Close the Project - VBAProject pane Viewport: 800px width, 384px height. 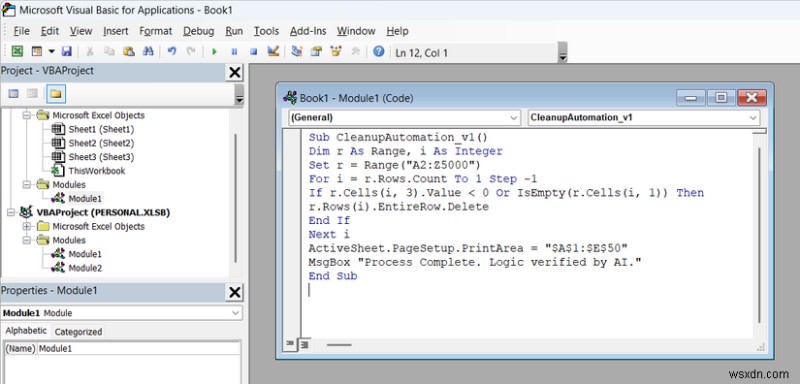click(234, 72)
